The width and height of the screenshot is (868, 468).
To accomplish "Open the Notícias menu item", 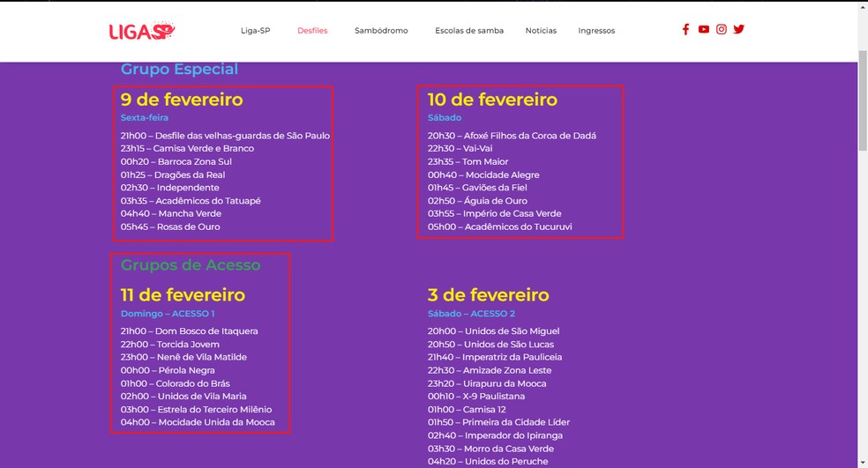I will coord(541,31).
